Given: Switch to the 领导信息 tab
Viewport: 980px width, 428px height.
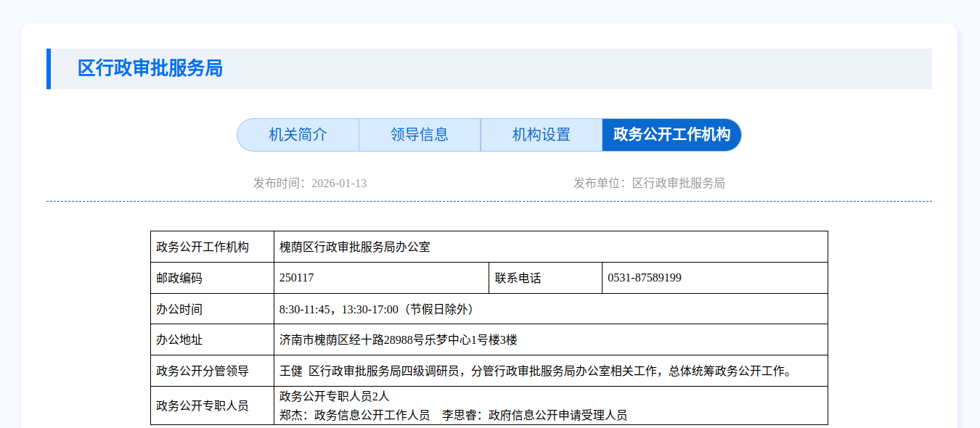Looking at the screenshot, I should click(420, 135).
